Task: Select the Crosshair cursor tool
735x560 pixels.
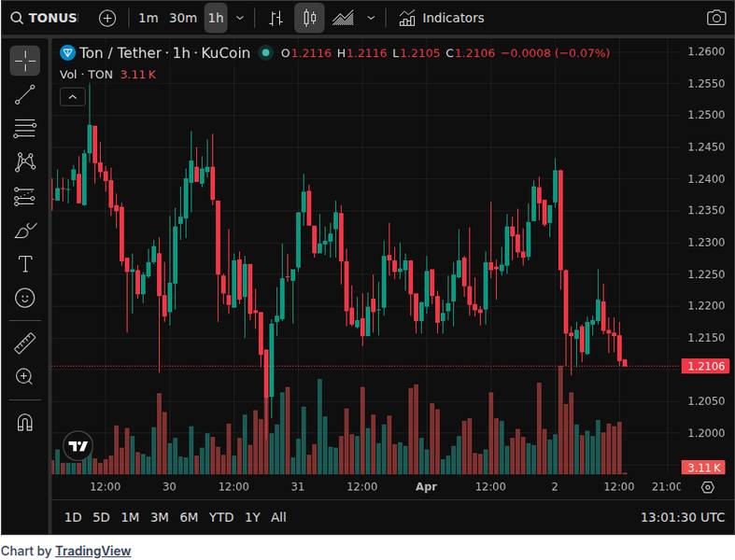Action: (x=25, y=61)
